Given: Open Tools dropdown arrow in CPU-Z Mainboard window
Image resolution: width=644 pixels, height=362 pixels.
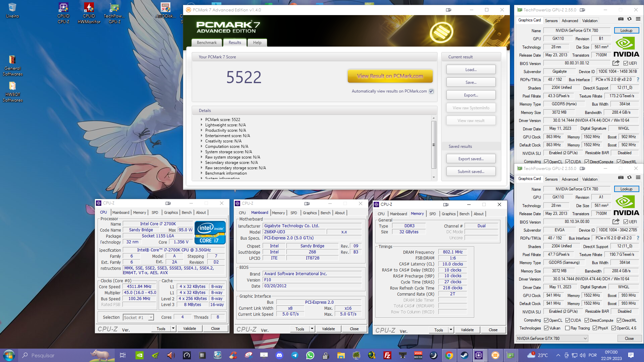Looking at the screenshot, I should (312, 329).
